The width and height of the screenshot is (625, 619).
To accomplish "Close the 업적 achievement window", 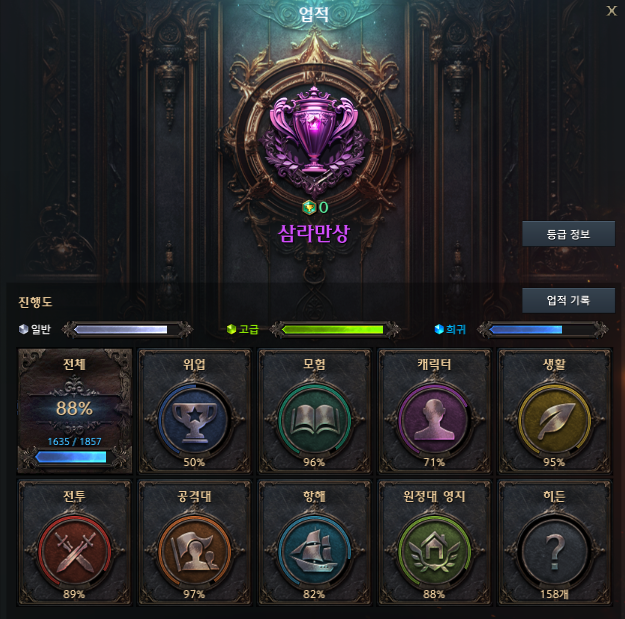I will click(611, 11).
